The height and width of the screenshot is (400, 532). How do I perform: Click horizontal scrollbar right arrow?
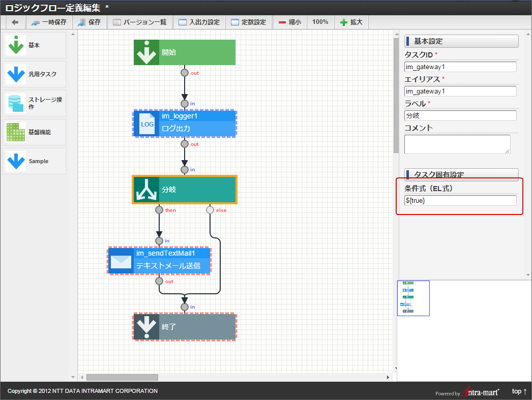point(388,377)
